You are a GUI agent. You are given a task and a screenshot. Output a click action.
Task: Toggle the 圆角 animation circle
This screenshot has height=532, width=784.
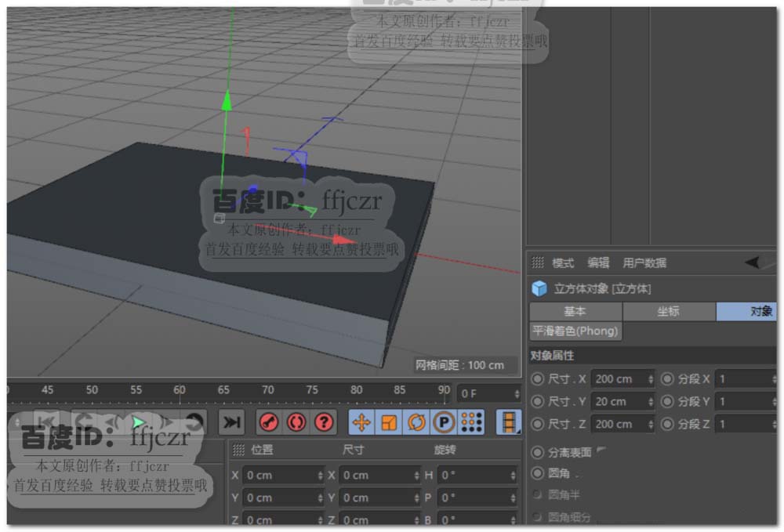(x=538, y=473)
